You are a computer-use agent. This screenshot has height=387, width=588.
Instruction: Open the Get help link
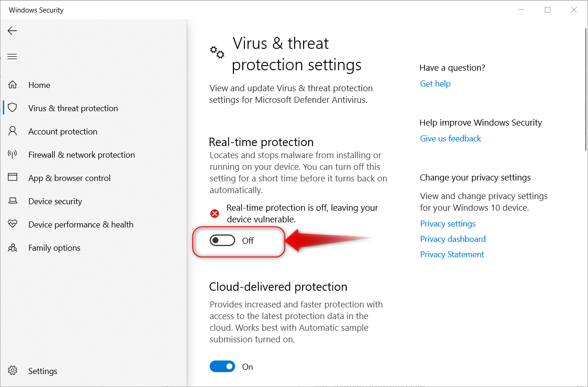click(435, 84)
